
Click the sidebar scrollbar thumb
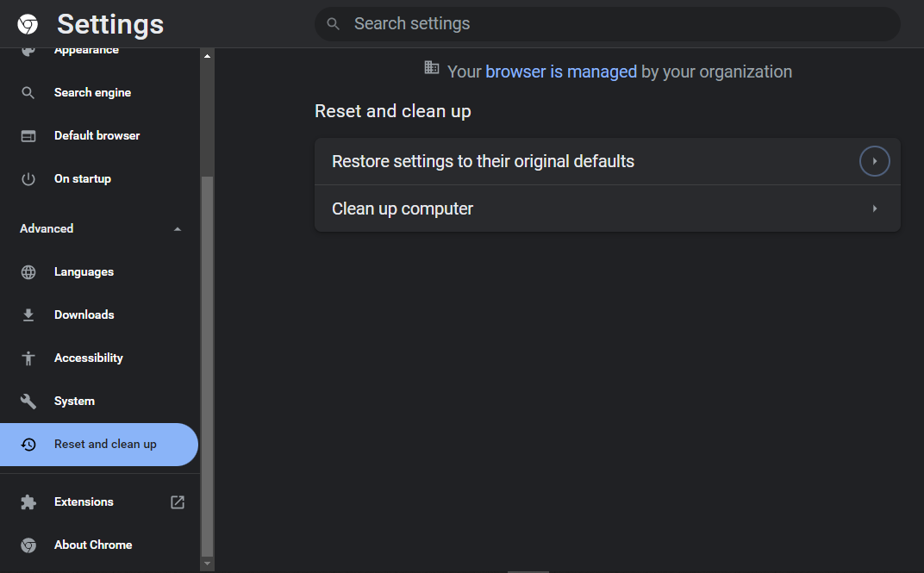[207, 366]
